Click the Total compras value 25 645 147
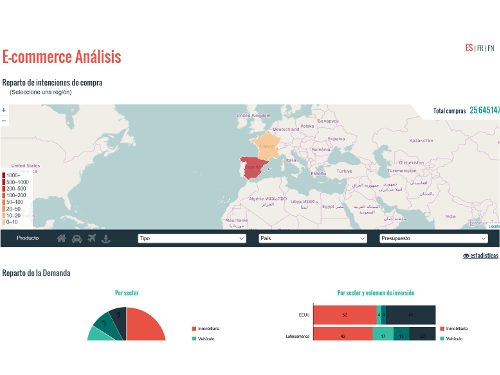Screen dimensions: 500x375 coord(485,110)
